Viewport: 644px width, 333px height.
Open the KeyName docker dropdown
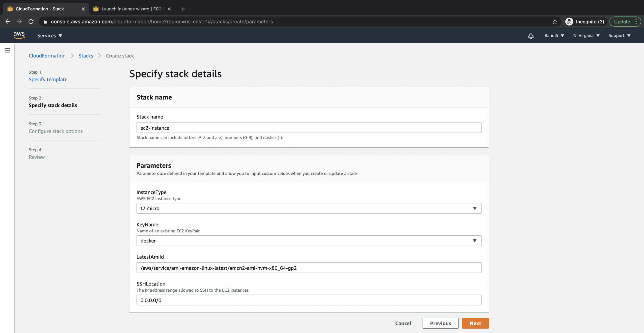click(309, 241)
